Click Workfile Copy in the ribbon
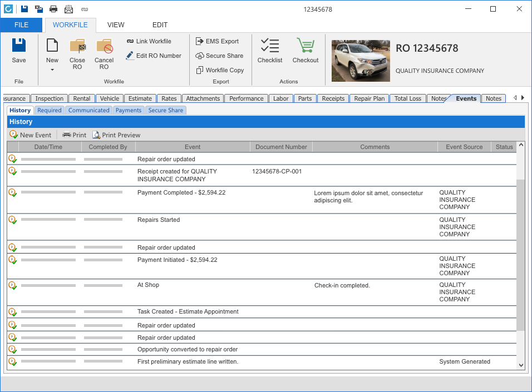The image size is (532, 392). point(220,70)
